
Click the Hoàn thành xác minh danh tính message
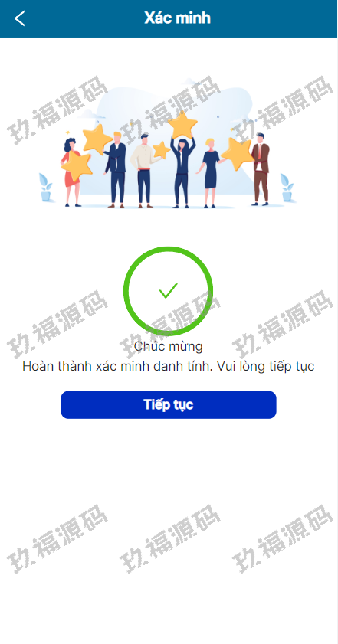(168, 366)
